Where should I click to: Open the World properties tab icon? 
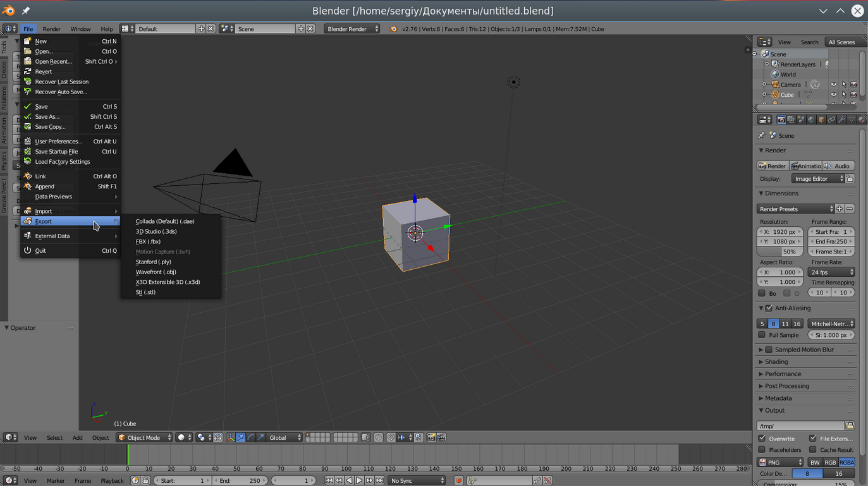[811, 119]
